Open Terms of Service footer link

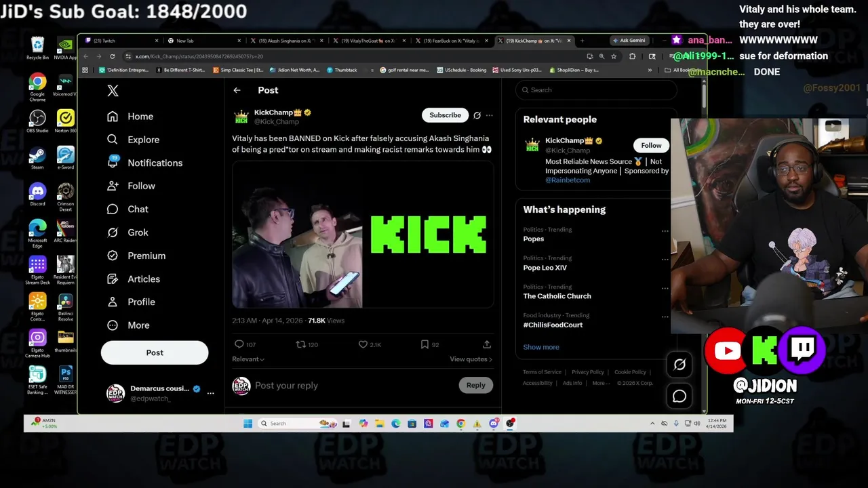click(542, 372)
